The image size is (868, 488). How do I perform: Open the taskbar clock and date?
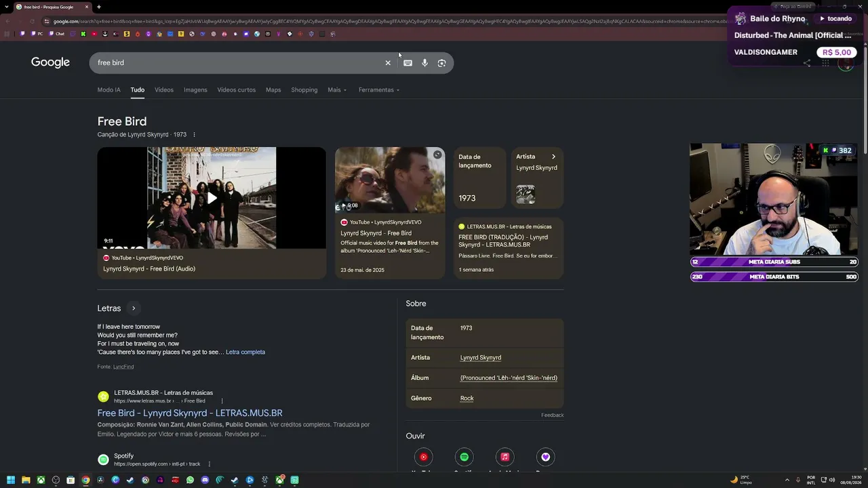coord(852,480)
